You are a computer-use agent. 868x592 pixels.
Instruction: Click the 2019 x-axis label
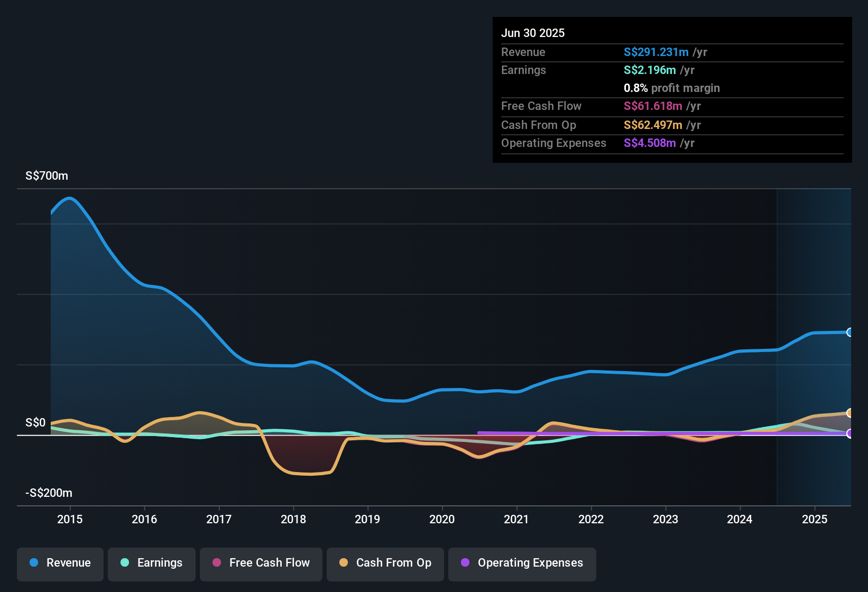(x=367, y=519)
